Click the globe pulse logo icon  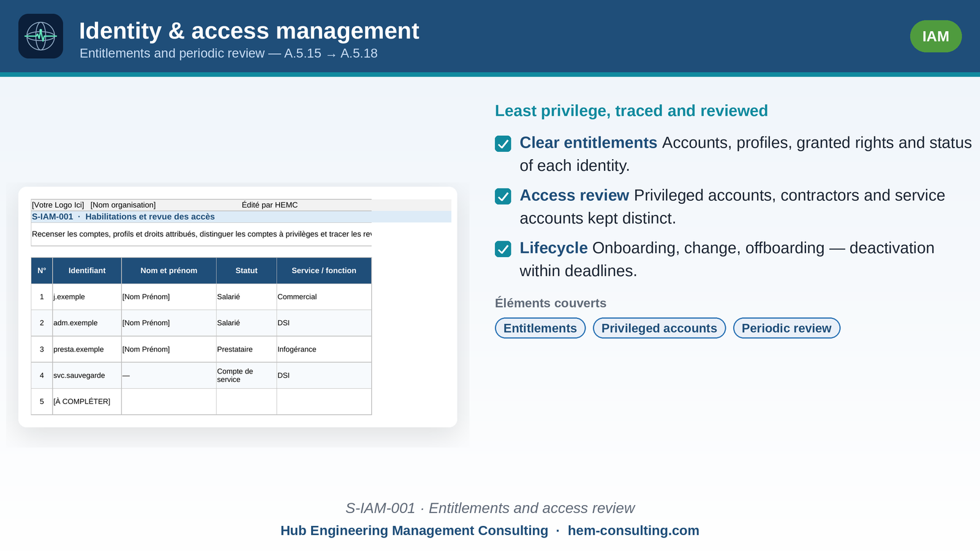40,36
